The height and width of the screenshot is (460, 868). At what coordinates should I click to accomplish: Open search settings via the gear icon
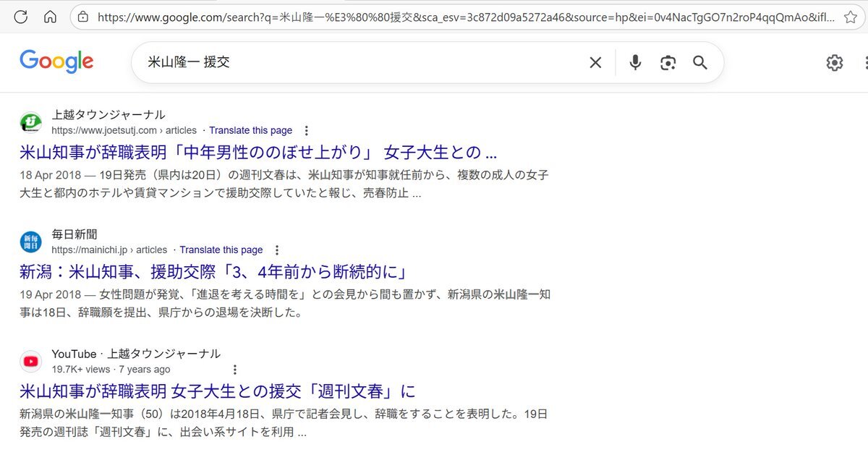pyautogui.click(x=834, y=63)
